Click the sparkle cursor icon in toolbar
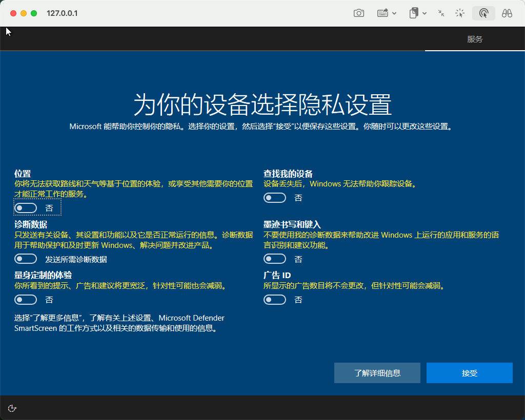 coord(460,13)
